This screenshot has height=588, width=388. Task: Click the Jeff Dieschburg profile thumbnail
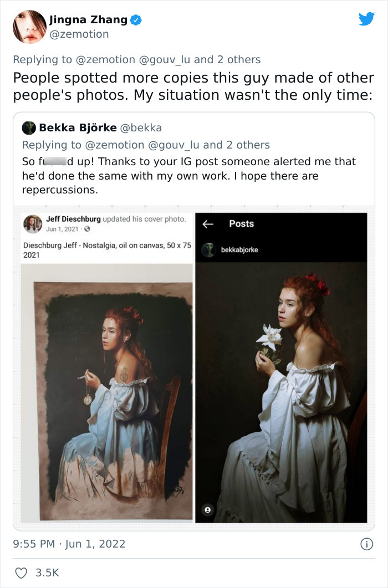(33, 224)
